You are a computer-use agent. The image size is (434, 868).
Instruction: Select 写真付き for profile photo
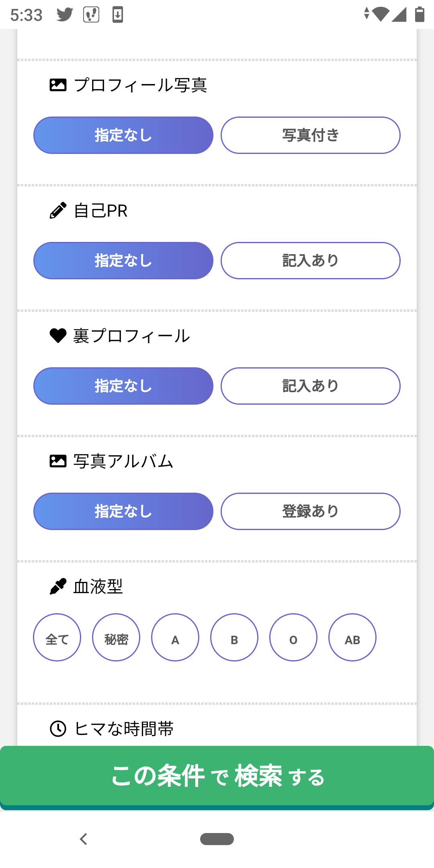click(310, 135)
